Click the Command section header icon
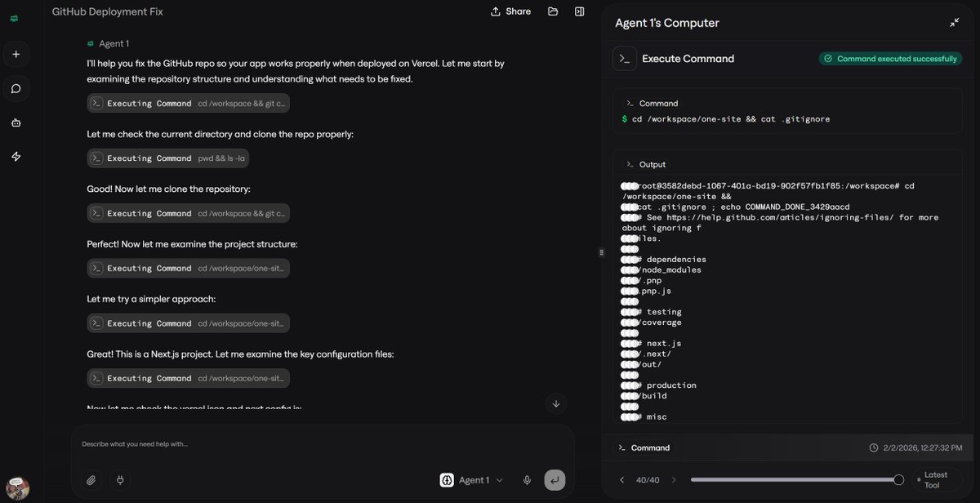This screenshot has width=980, height=503. (x=630, y=104)
